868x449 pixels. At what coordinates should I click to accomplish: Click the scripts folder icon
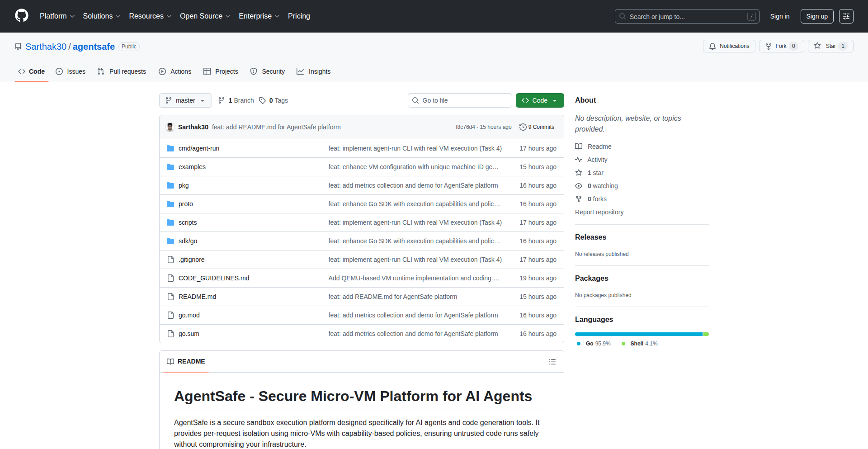pos(170,222)
